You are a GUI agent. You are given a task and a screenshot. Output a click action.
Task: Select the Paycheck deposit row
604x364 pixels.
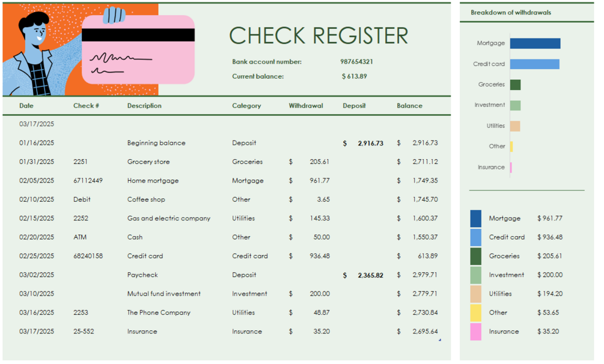(x=144, y=275)
